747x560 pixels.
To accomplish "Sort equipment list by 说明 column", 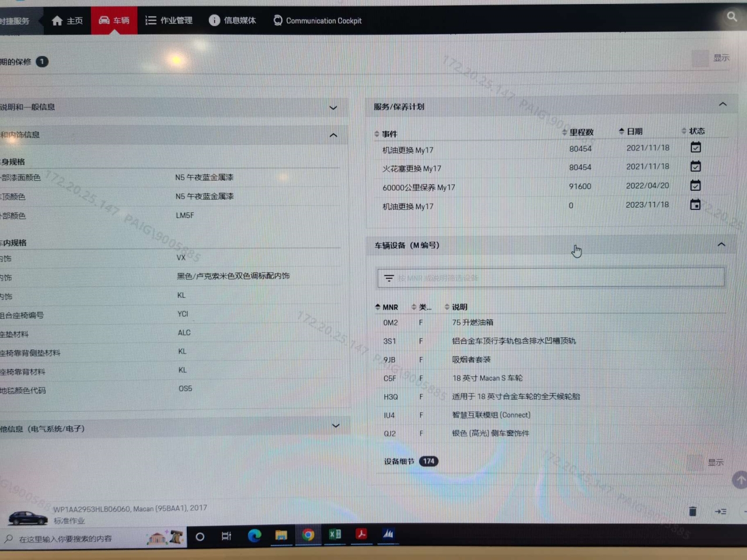I will click(456, 307).
